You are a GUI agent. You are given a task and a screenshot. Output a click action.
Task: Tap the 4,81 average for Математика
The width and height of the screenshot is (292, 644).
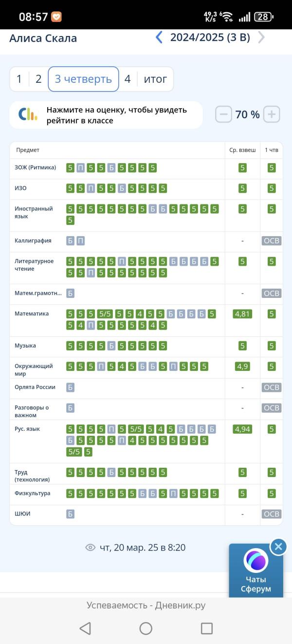242,314
